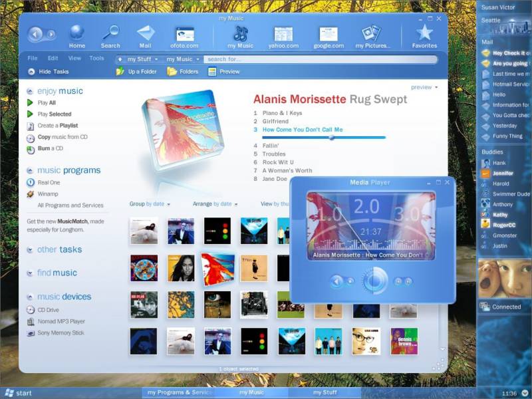This screenshot has height=399, width=532.
Task: Switch to my Stuff taskbar button
Action: (325, 392)
